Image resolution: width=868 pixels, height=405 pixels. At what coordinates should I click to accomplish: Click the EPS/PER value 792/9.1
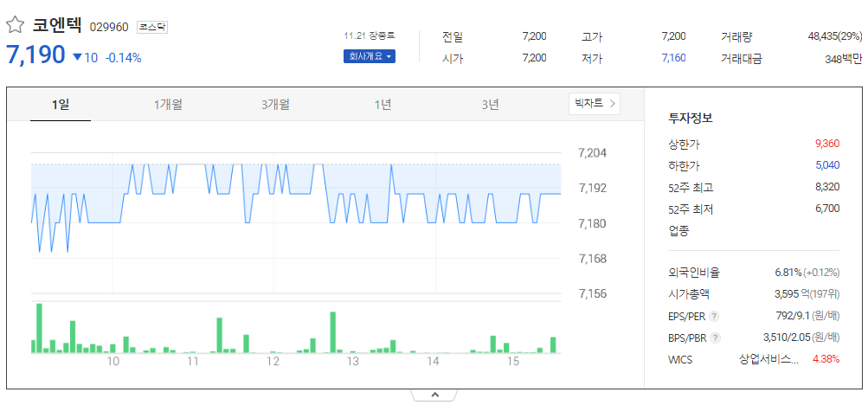(x=794, y=315)
